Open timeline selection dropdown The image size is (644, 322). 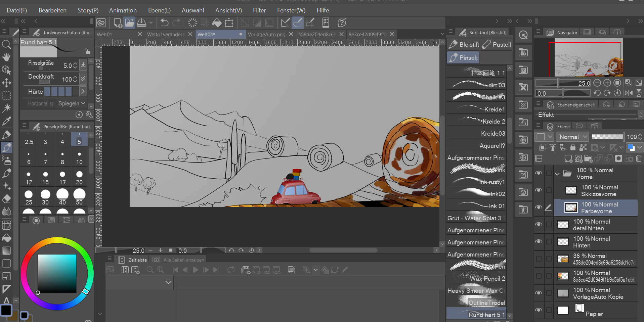tap(169, 283)
